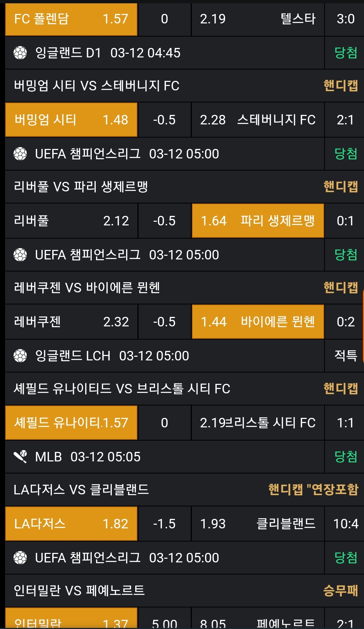Click soccer icon on Leverkusen match header
Image resolution: width=364 pixels, height=629 pixels.
pyautogui.click(x=20, y=255)
